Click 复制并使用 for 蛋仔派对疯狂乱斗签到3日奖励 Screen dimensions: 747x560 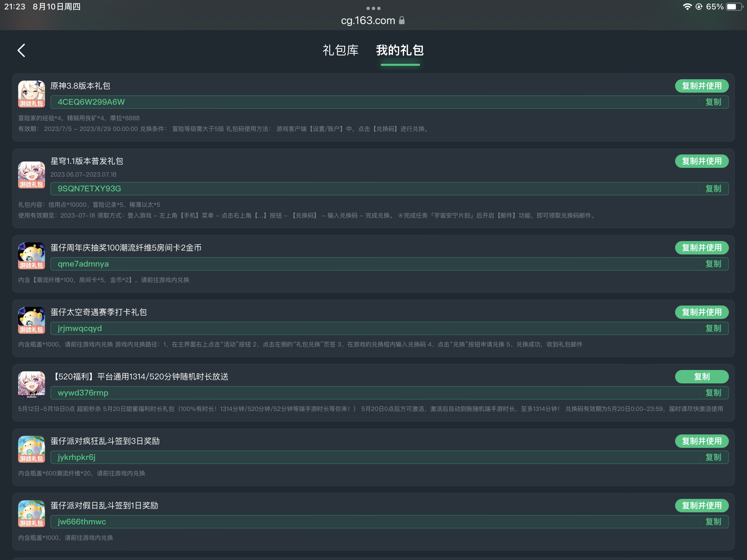point(701,441)
